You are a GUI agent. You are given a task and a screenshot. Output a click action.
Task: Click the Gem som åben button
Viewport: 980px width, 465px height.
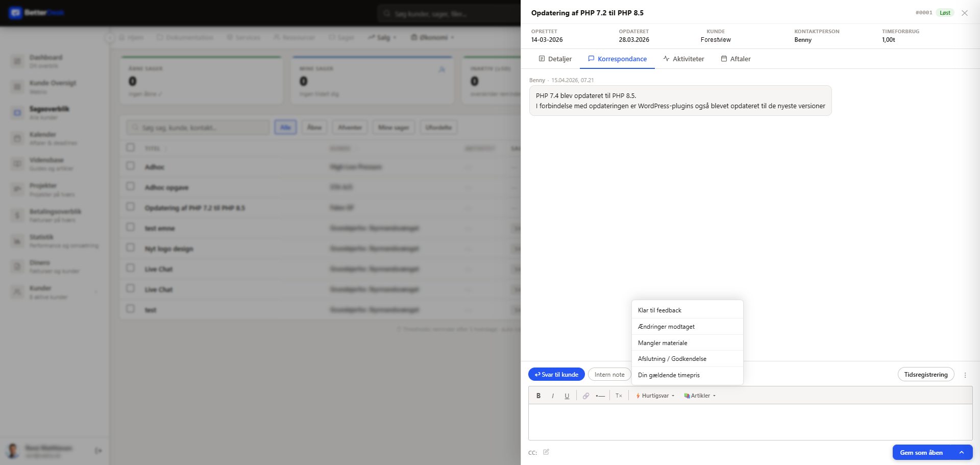click(x=921, y=452)
